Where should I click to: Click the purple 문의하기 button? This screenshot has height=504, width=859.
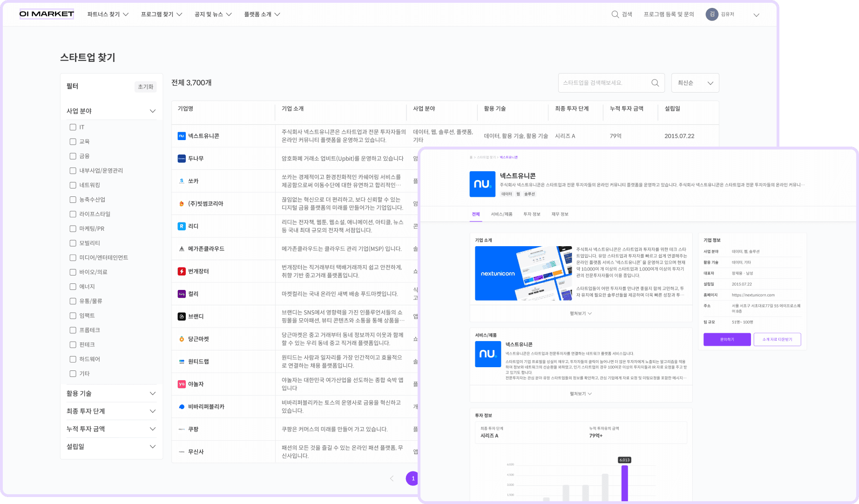[x=727, y=339]
